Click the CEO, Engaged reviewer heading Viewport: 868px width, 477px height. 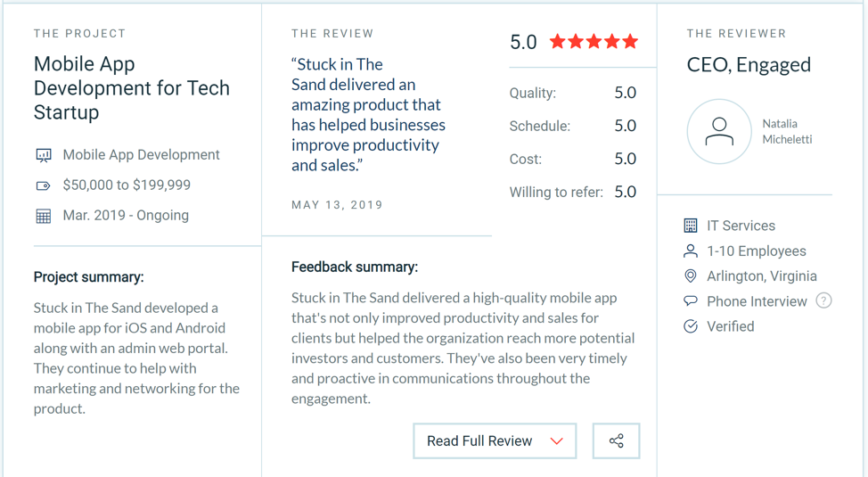click(x=749, y=65)
